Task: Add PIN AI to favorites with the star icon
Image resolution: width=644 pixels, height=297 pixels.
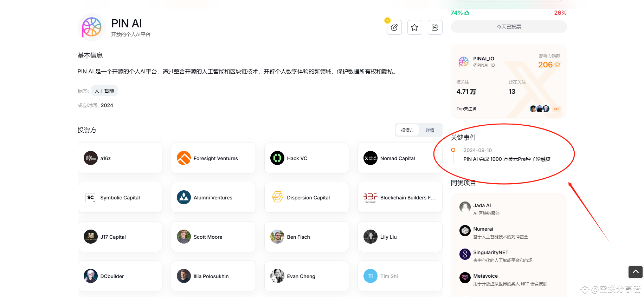Action: [x=414, y=27]
